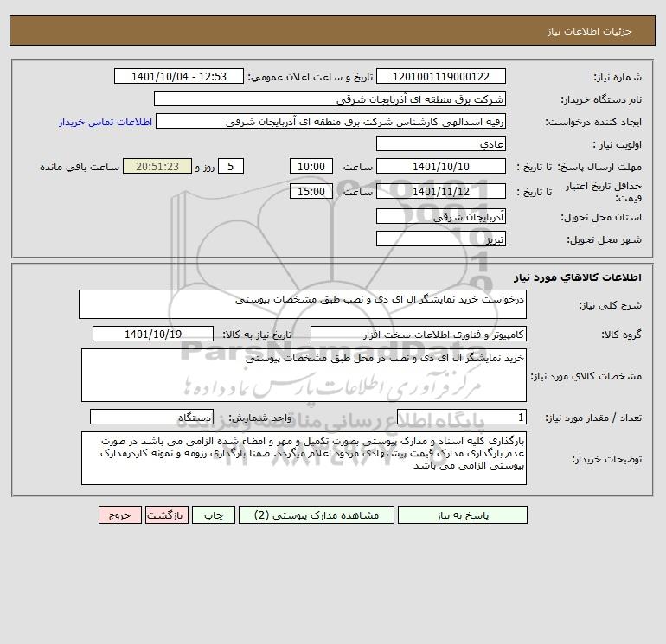
Task: Click the request creator field رقیه اسدالهی
Action: (x=331, y=121)
